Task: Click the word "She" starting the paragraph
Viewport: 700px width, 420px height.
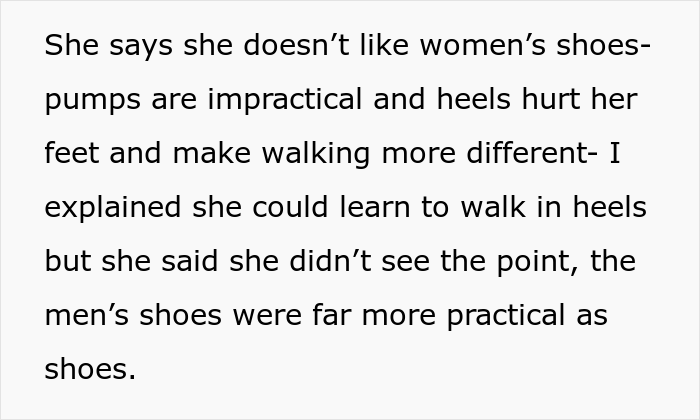Action: click(x=71, y=45)
